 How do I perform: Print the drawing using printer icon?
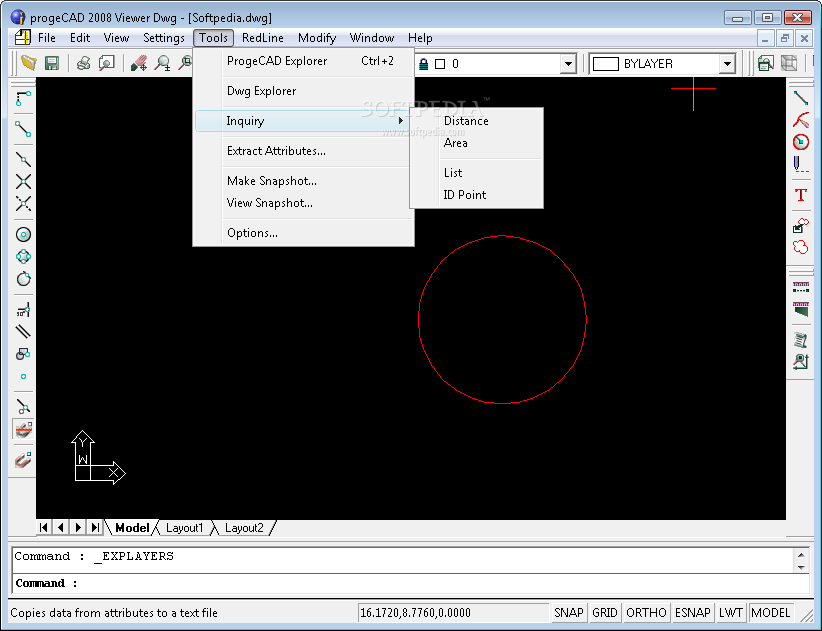(83, 63)
